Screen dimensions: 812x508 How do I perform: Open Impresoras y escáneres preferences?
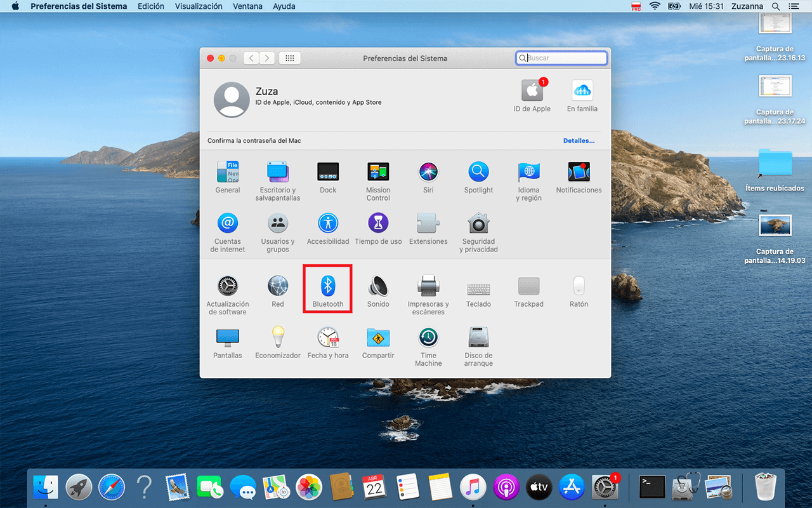[428, 295]
